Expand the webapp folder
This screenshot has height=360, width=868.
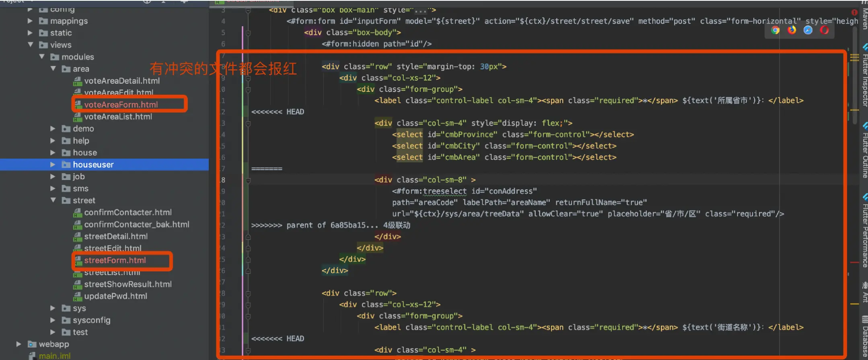click(19, 344)
